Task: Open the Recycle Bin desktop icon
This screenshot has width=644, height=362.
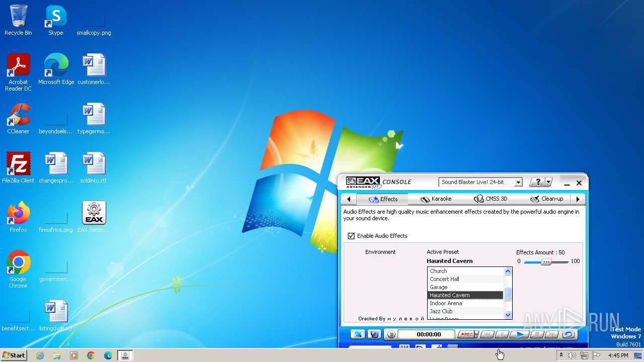Action: click(x=18, y=20)
